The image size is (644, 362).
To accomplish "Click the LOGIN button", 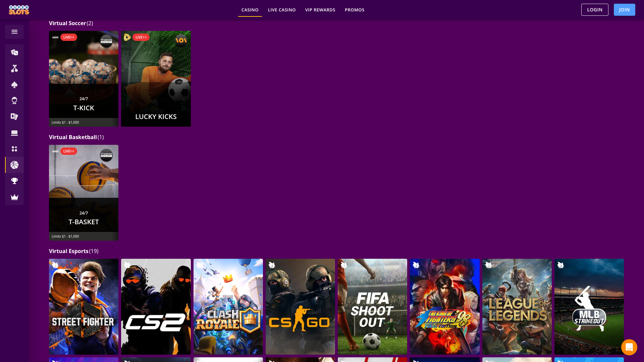I will 595,10.
